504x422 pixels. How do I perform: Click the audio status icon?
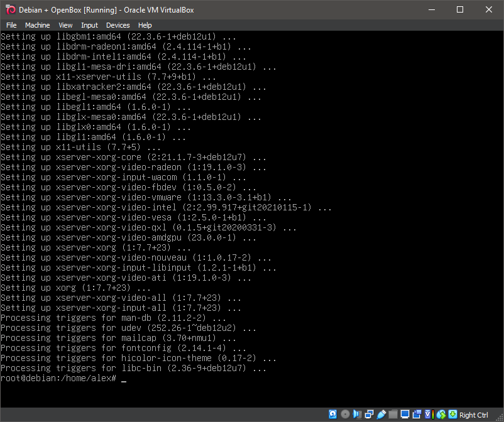358,414
